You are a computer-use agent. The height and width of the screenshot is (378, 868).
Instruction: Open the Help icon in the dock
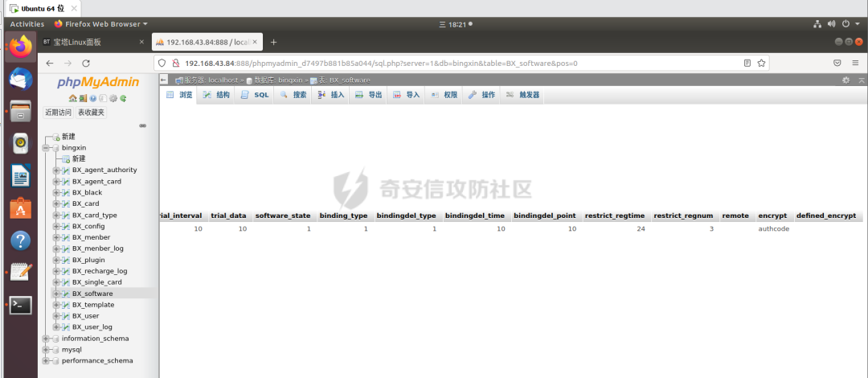[x=20, y=240]
